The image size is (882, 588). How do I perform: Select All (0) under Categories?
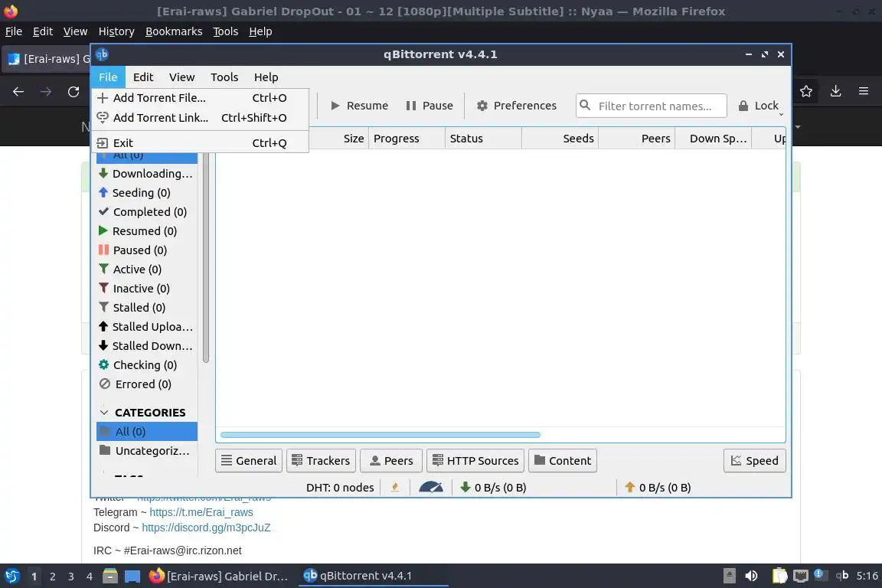tap(147, 432)
